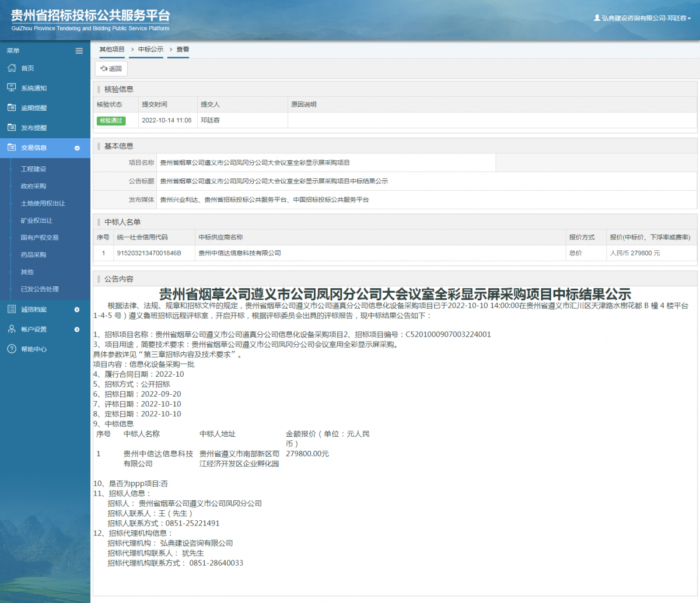Click the 返回 back button
This screenshot has width=700, height=603.
[x=111, y=68]
